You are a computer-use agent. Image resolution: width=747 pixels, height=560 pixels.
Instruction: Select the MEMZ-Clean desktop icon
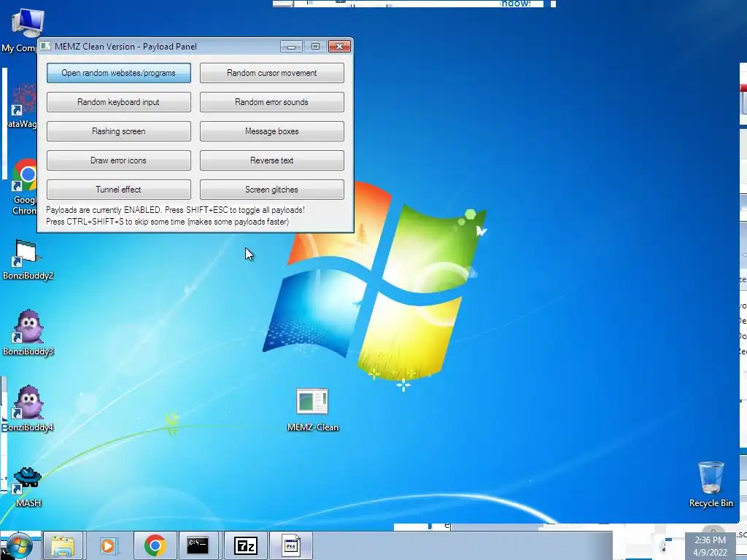pos(312,410)
